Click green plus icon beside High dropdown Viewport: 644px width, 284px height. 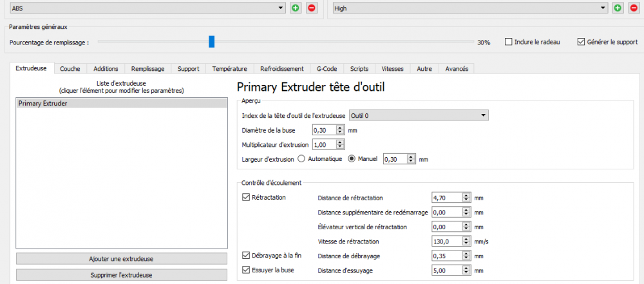(618, 8)
